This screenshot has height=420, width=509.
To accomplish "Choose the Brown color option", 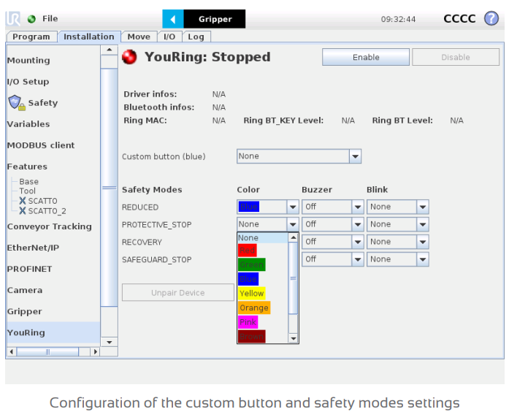I will [251, 336].
